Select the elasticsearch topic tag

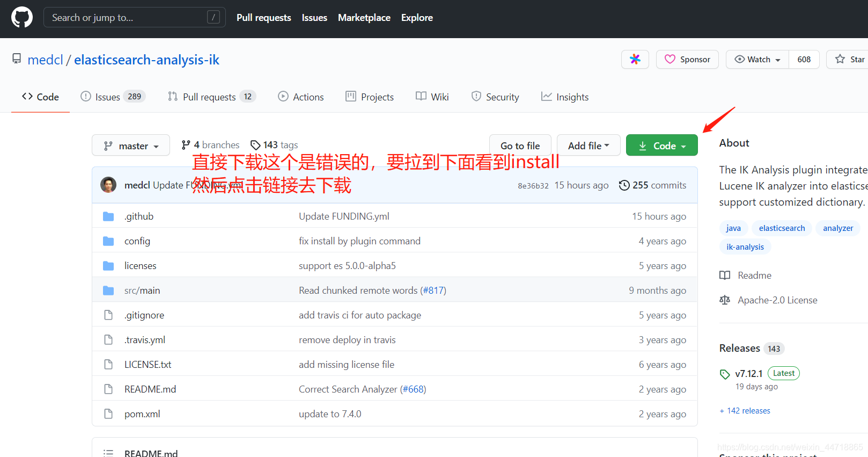tap(782, 228)
